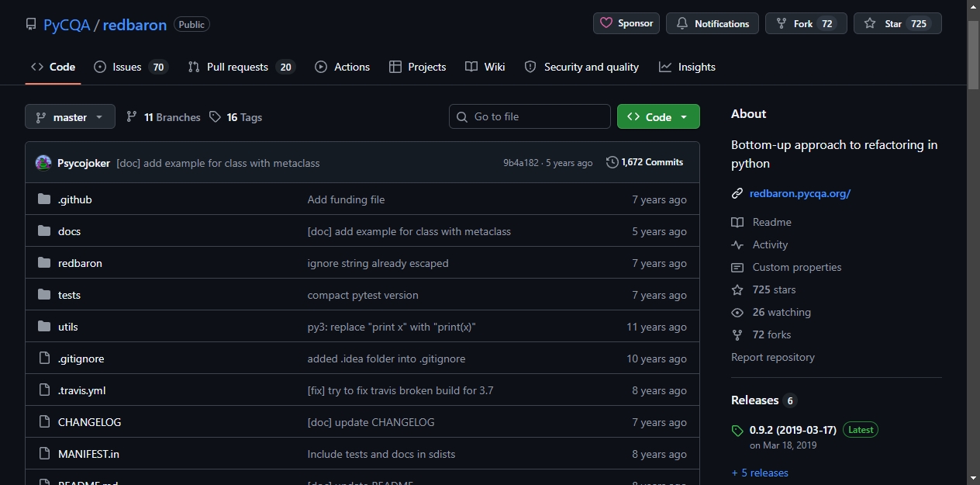Open the utils folder
The width and height of the screenshot is (980, 485).
tap(68, 327)
